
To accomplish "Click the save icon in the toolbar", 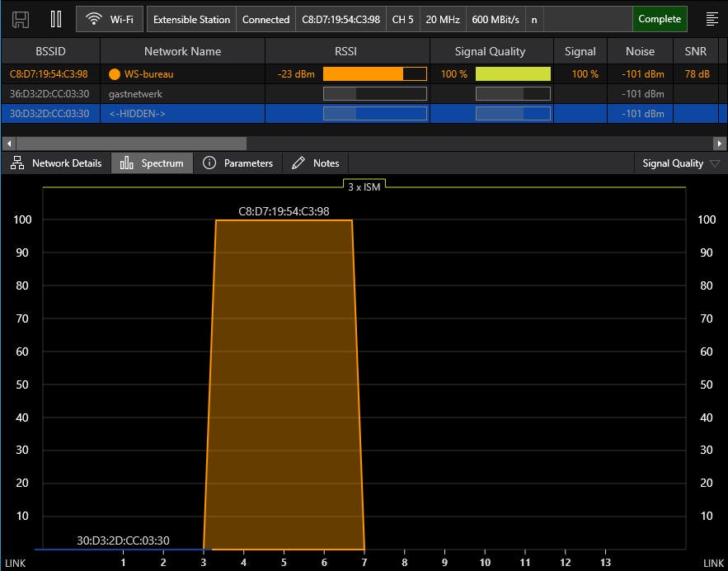I will pyautogui.click(x=21, y=19).
